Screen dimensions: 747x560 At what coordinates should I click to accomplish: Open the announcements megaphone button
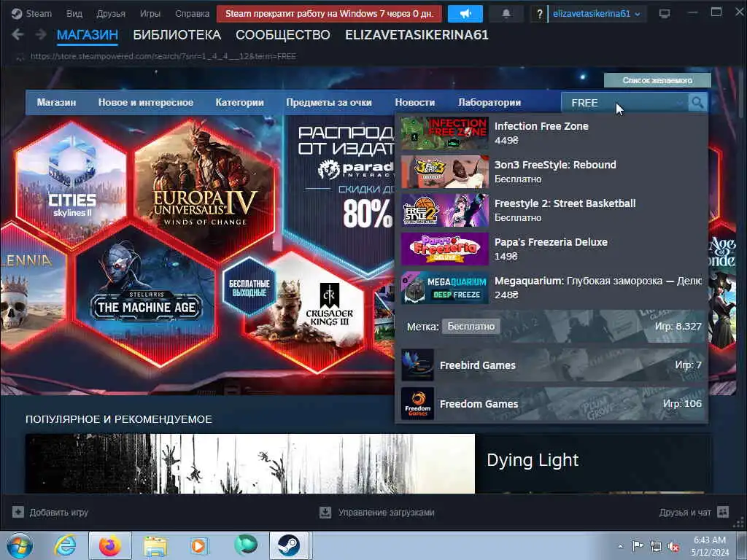(x=465, y=14)
